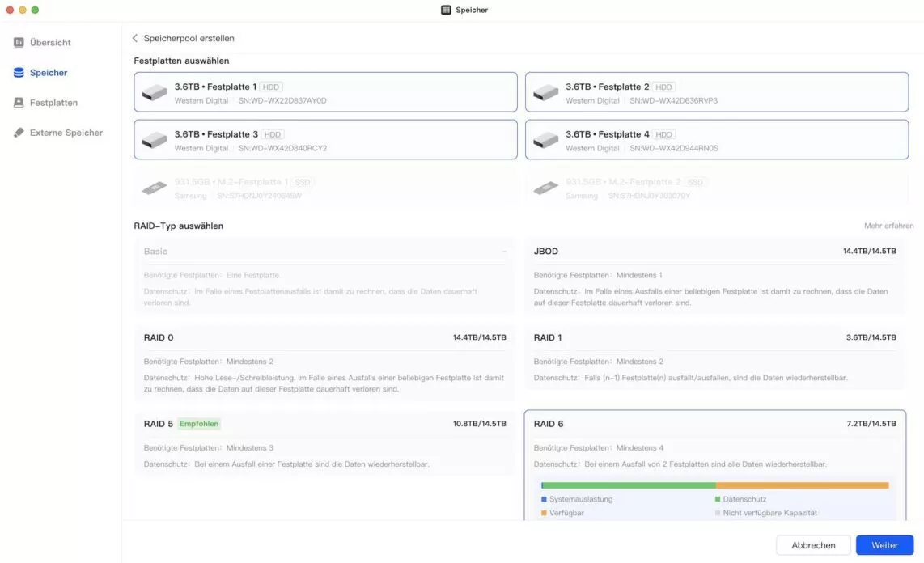Close the window with red button

[x=10, y=10]
